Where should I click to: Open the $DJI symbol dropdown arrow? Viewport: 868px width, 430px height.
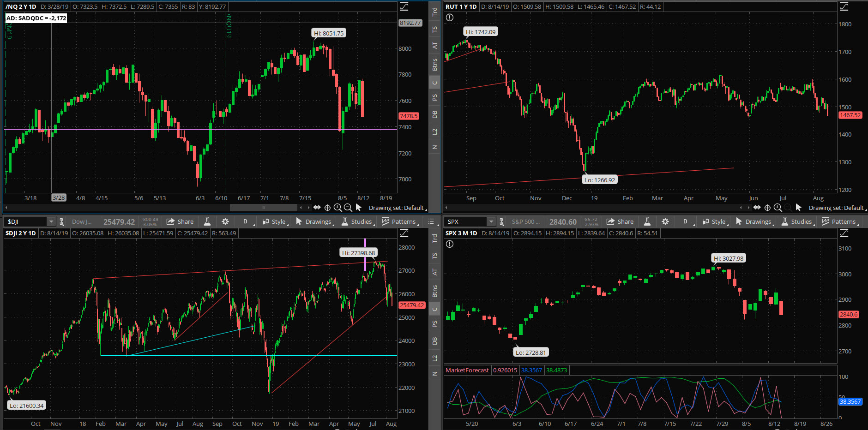click(x=51, y=222)
